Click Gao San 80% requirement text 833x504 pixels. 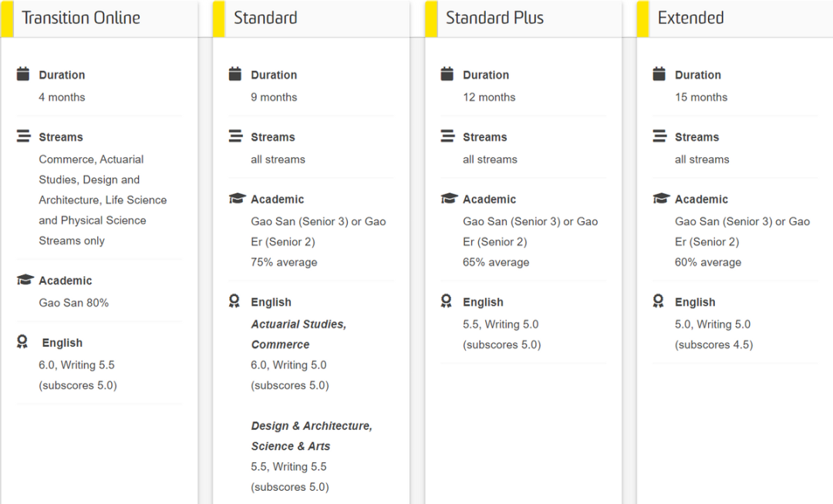click(x=73, y=303)
